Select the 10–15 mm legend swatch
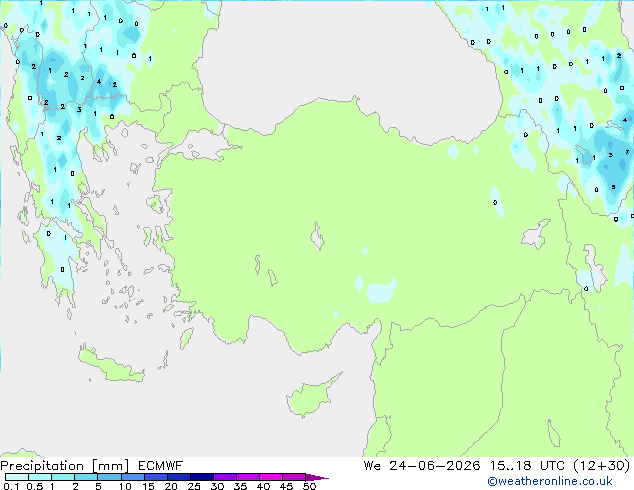634x490 pixels. pos(132,477)
